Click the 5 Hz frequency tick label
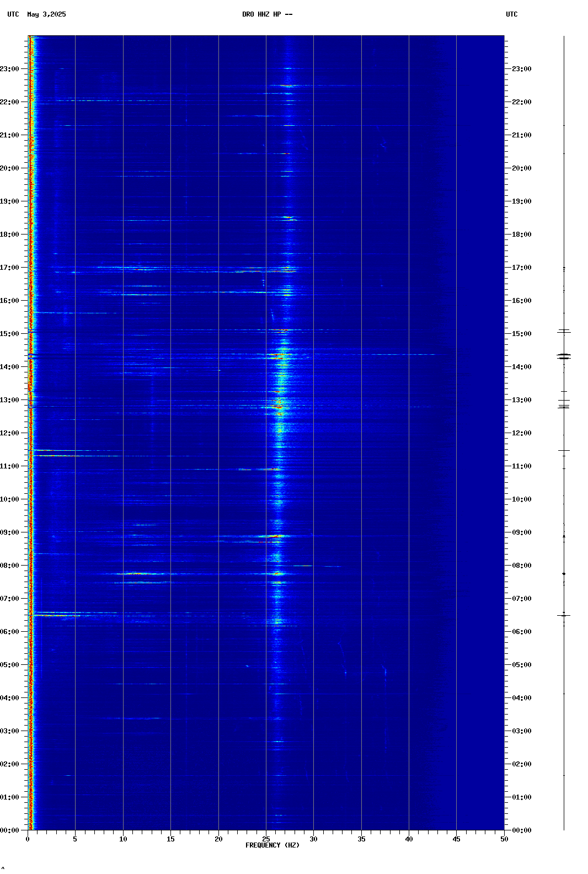 [x=75, y=839]
